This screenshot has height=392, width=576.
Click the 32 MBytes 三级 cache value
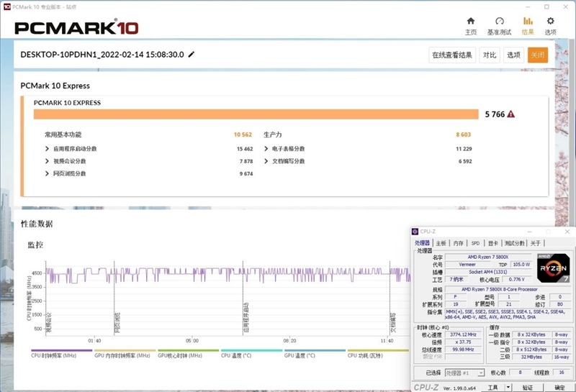click(531, 357)
